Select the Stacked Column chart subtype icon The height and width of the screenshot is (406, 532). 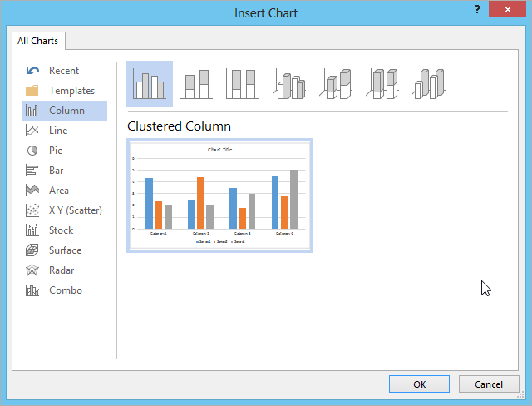[196, 84]
